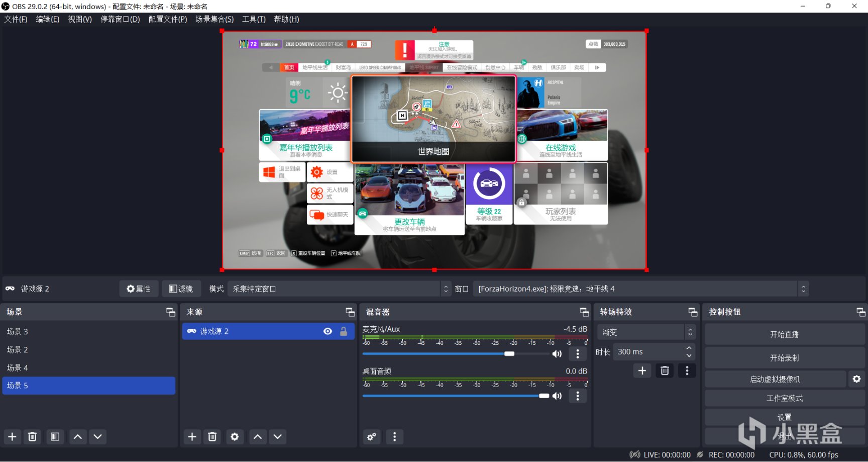Open the 渐变 transition type dropdown
This screenshot has width=868, height=462.
coord(646,332)
